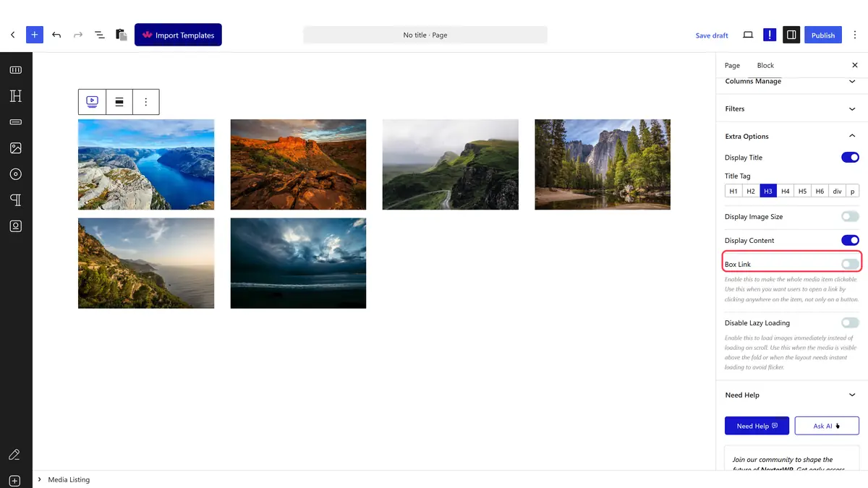
Task: Expand the Filters section
Action: point(791,108)
